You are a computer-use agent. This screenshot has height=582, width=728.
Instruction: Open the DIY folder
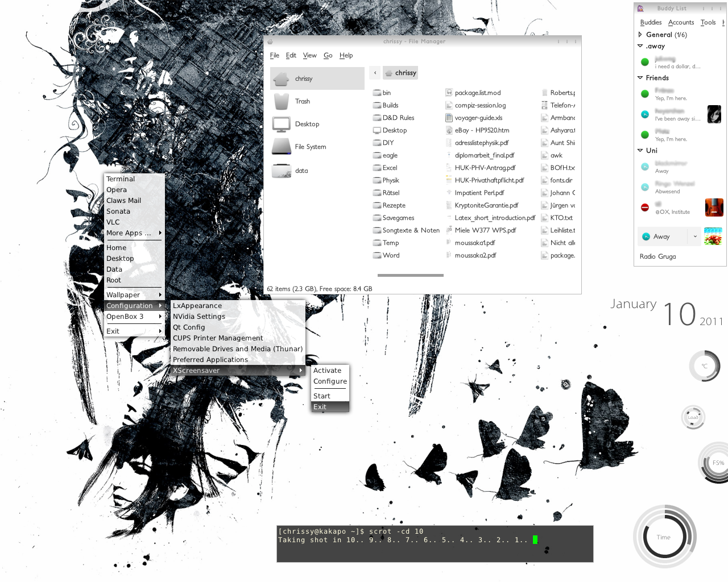click(383, 143)
